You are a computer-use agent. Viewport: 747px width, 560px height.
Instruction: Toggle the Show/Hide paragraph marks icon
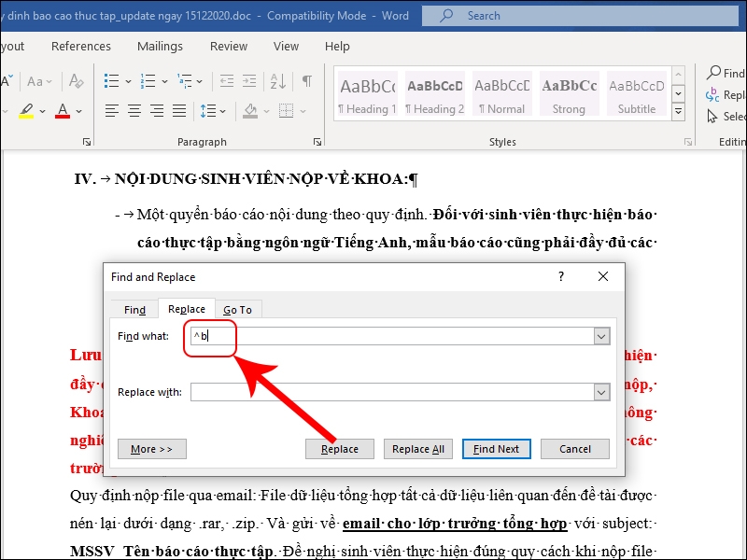(x=307, y=80)
